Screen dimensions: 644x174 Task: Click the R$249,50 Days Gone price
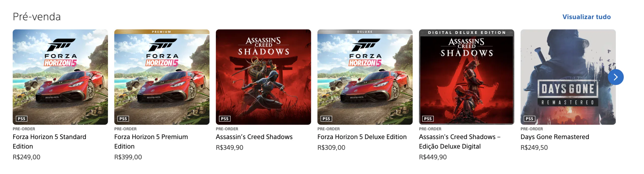pyautogui.click(x=534, y=148)
